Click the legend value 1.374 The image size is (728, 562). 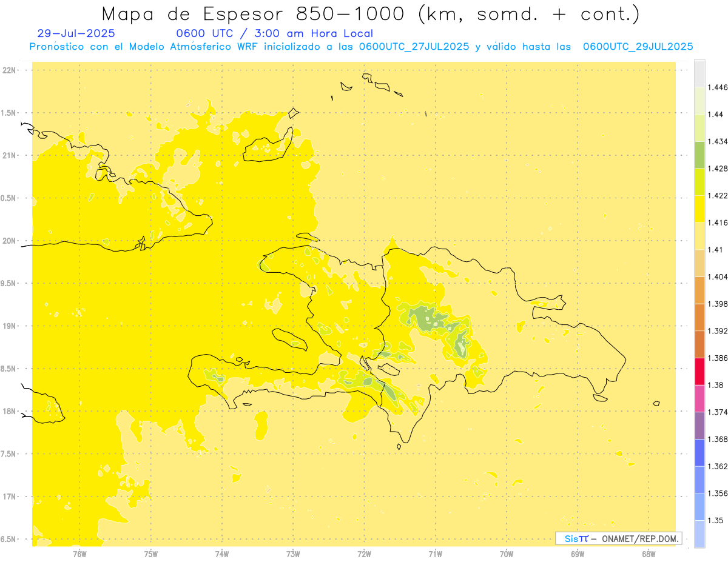pos(718,412)
